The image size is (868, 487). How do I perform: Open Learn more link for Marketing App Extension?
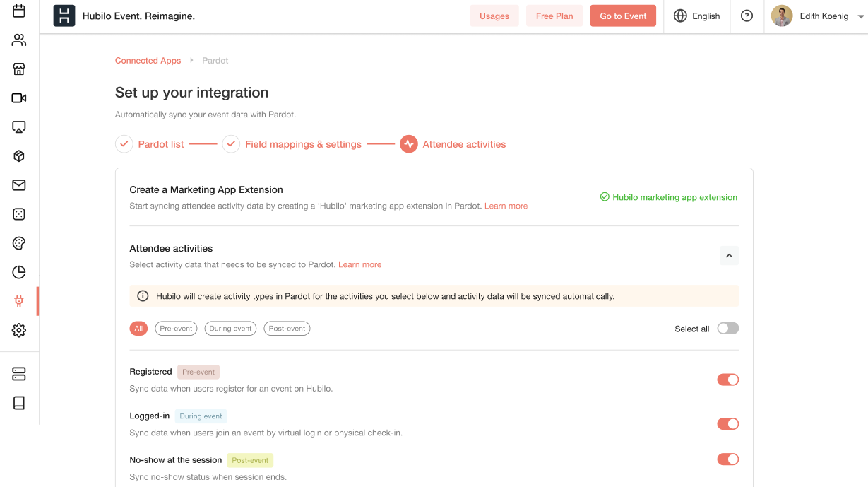point(506,206)
